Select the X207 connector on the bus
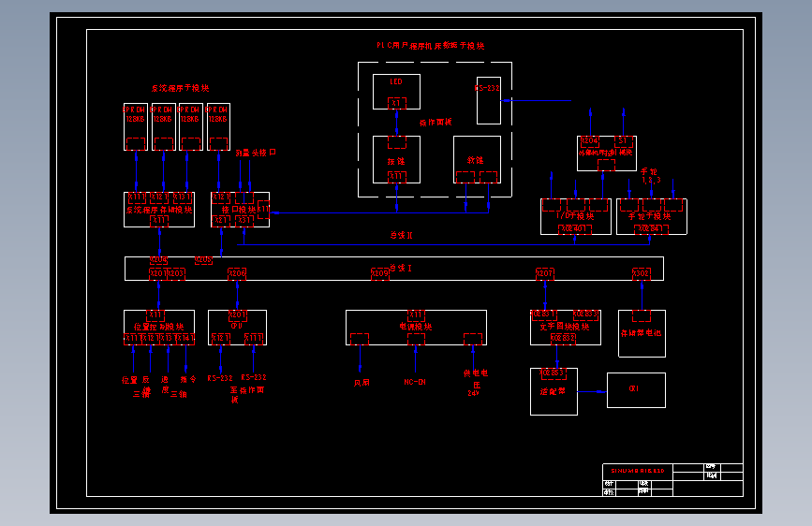This screenshot has height=526, width=812. tap(545, 273)
